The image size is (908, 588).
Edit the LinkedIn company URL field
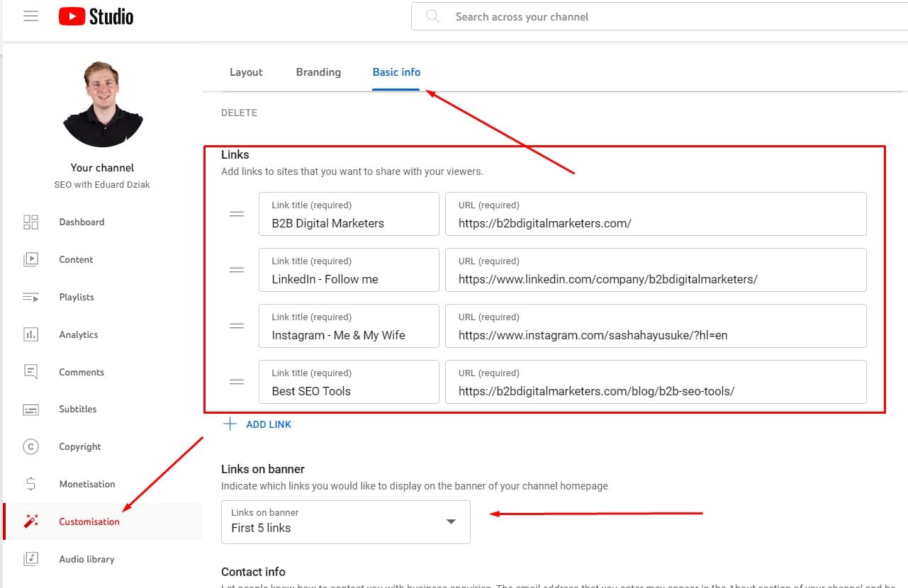click(656, 270)
